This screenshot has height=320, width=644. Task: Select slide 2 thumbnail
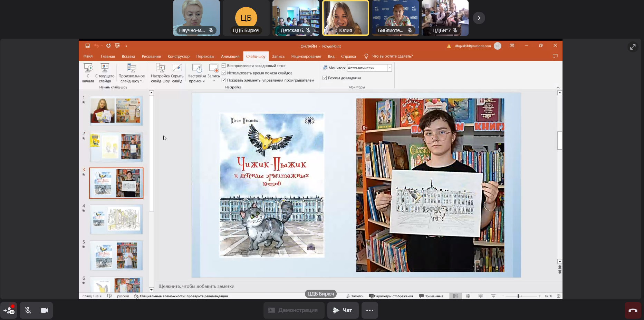coord(116,147)
